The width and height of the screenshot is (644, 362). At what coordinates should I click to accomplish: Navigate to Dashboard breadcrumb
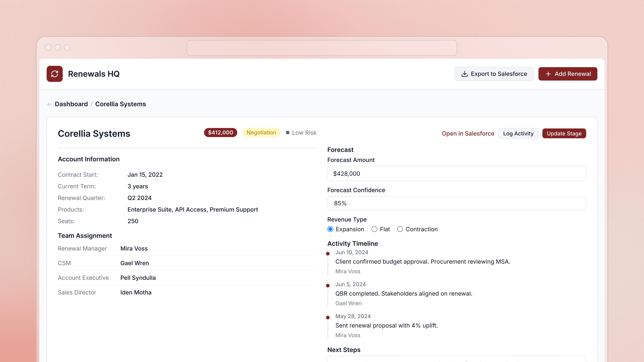pos(71,104)
